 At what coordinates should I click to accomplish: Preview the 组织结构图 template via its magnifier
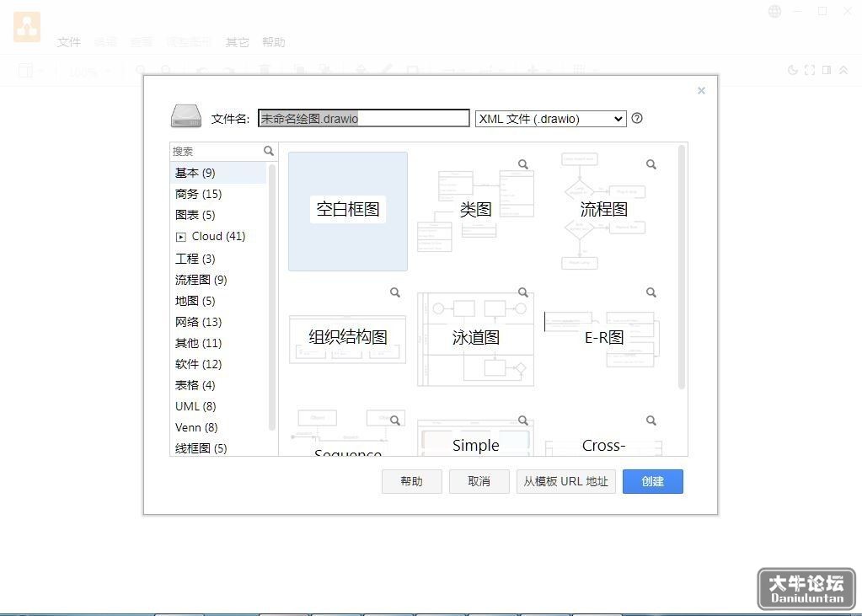click(394, 292)
